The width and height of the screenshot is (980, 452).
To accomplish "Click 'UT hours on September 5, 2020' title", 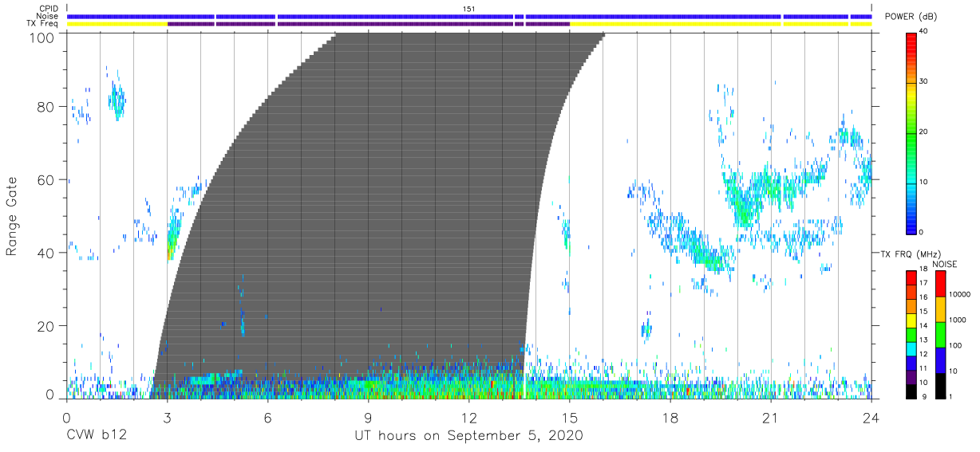I will point(468,436).
